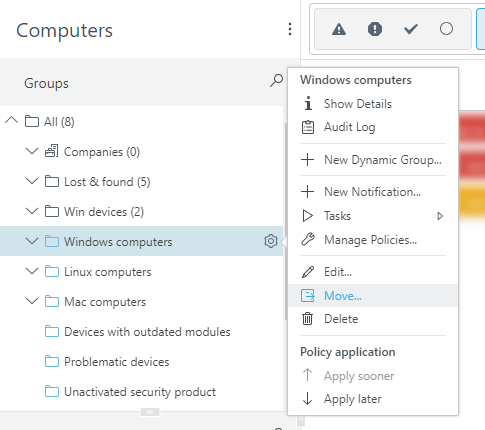The width and height of the screenshot is (485, 430).
Task: Collapse the All (8) group
Action: [12, 120]
